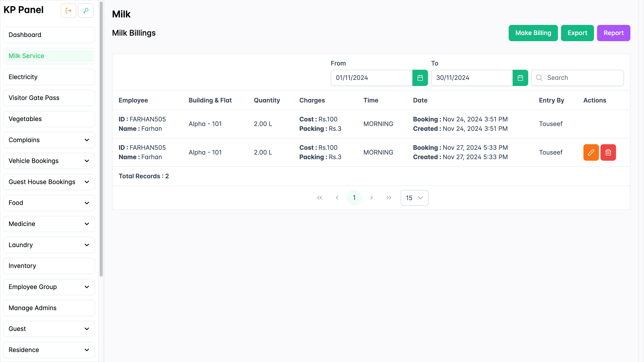Go to last page using double-arrow icon
Image resolution: width=644 pixels, height=362 pixels.
tap(389, 198)
